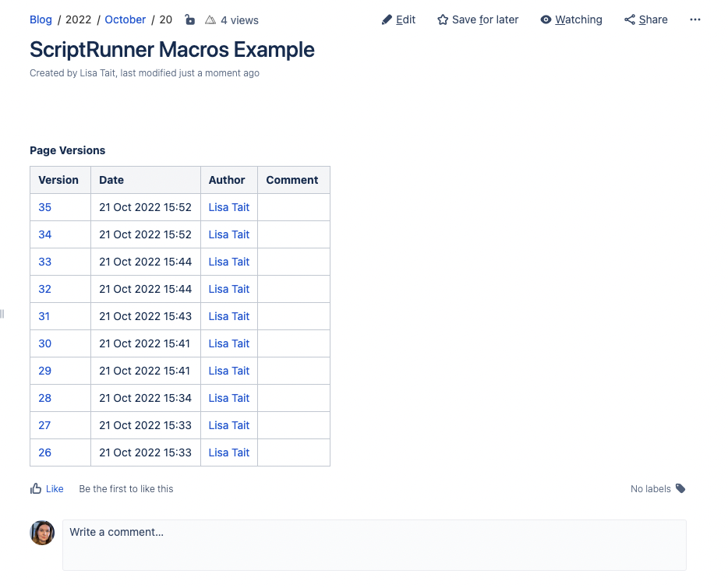Open sharing options via the Share icon
728x588 pixels.
click(629, 19)
